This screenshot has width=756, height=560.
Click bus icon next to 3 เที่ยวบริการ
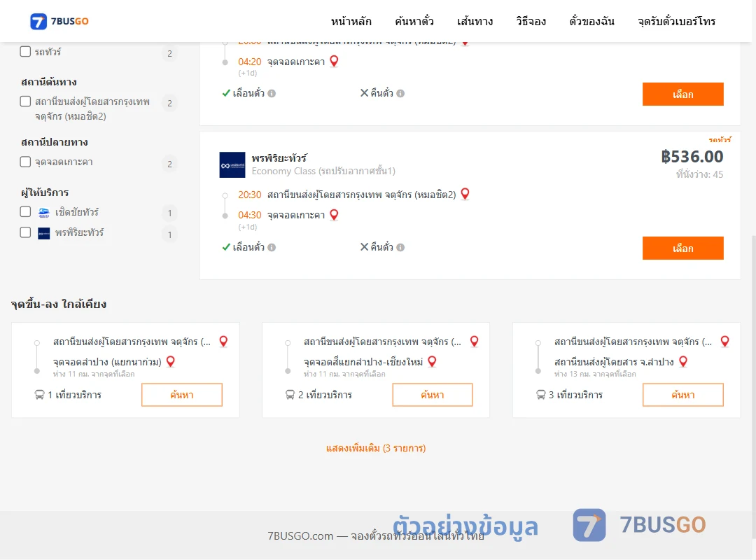540,395
